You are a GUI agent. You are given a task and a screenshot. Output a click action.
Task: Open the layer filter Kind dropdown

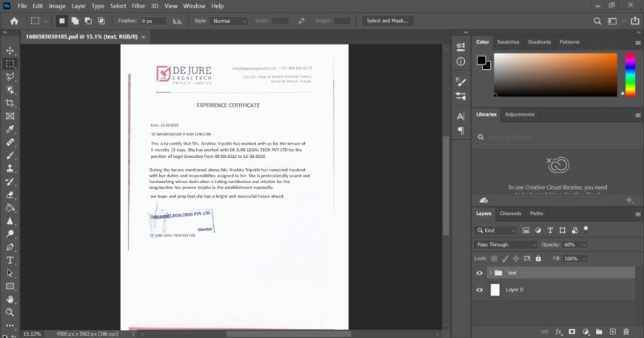pos(495,231)
